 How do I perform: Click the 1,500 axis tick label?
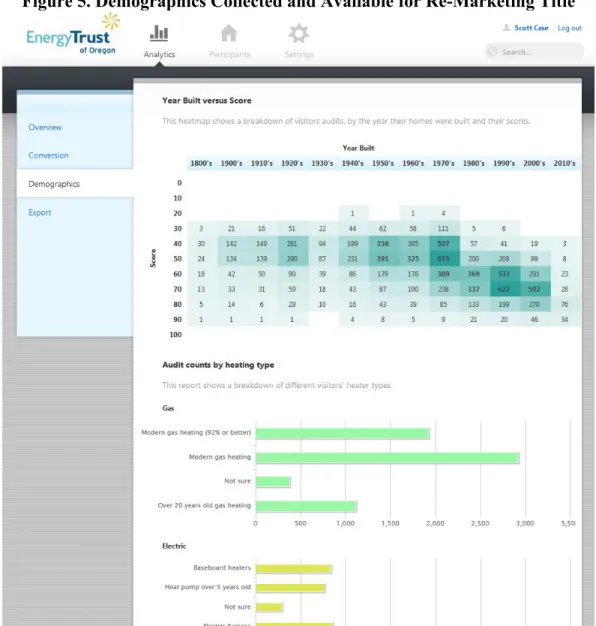390,523
